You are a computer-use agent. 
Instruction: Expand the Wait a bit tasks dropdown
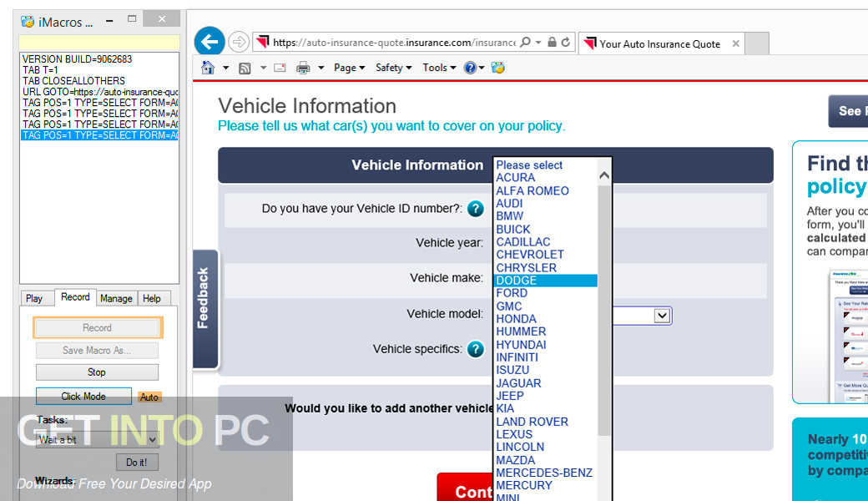click(152, 440)
